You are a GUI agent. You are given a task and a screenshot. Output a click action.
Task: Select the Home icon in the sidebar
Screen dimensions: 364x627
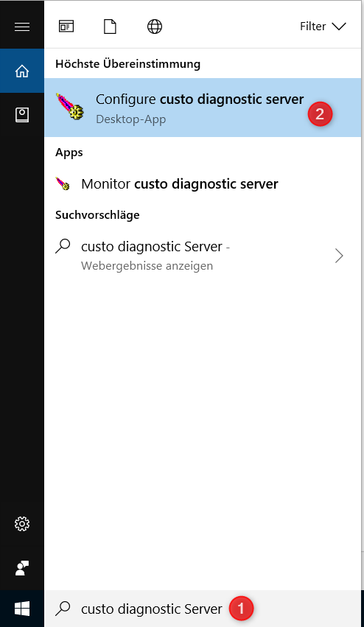click(22, 71)
